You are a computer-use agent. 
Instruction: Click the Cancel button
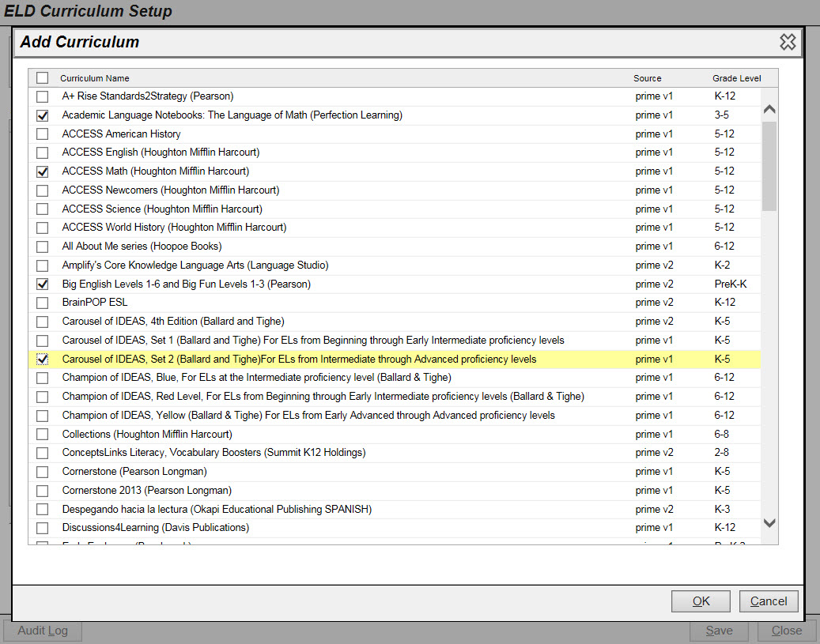pyautogui.click(x=769, y=601)
